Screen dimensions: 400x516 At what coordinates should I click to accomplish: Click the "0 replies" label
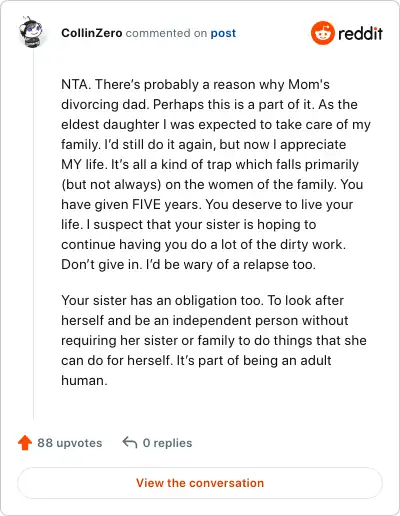[x=167, y=443]
